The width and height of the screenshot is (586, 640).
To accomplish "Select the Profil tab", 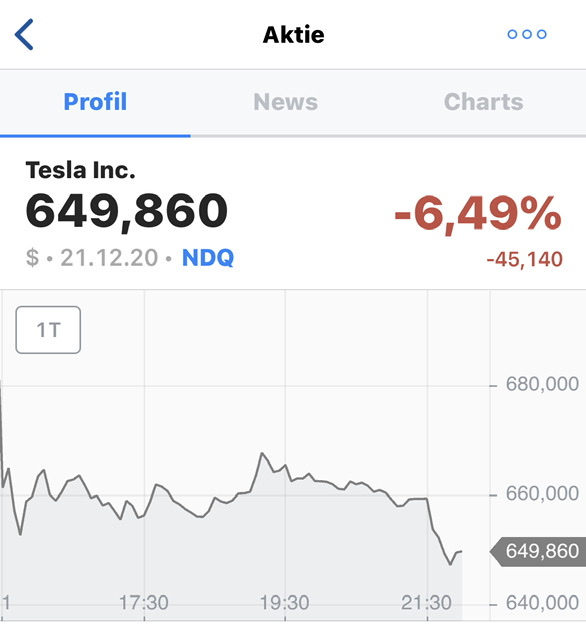I will [x=95, y=102].
